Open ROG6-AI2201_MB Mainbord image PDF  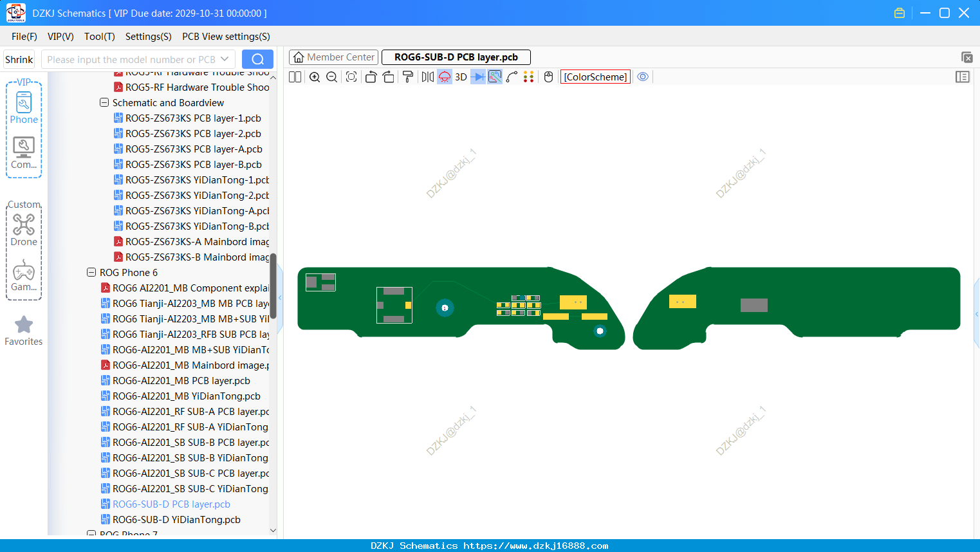pos(185,365)
